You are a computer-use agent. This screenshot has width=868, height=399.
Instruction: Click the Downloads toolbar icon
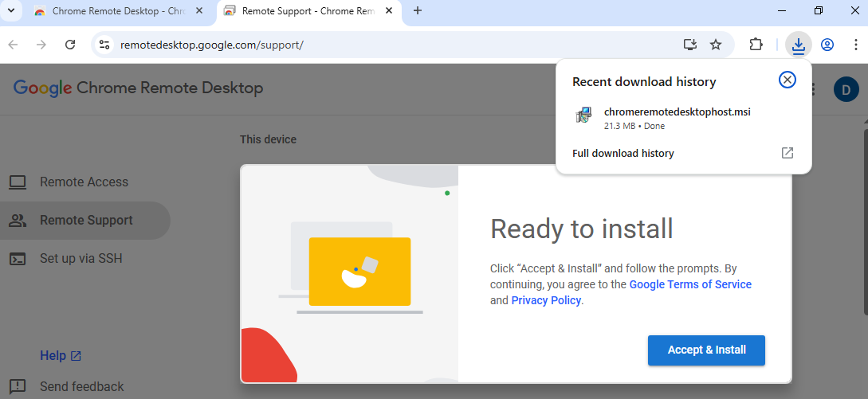798,45
